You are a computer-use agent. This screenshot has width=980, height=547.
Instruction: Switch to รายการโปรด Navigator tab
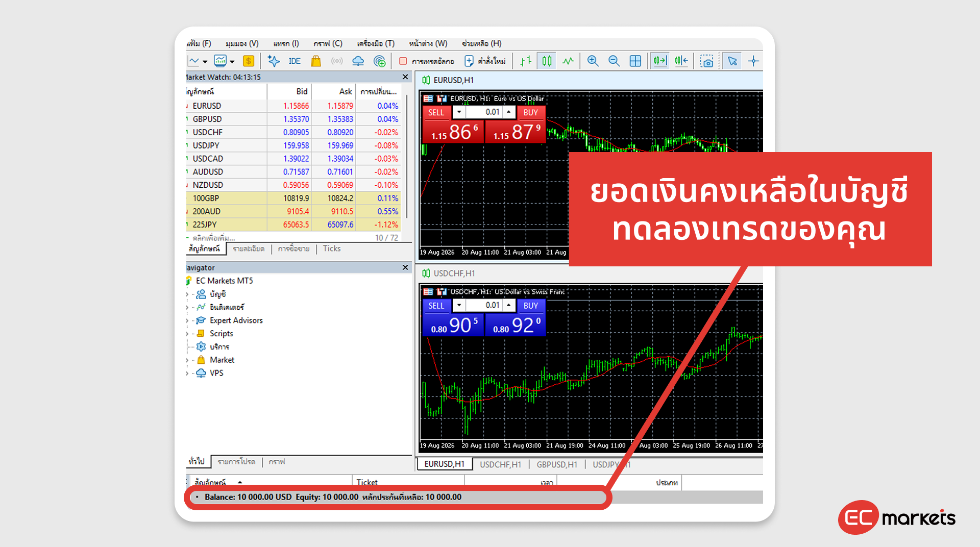(x=236, y=462)
